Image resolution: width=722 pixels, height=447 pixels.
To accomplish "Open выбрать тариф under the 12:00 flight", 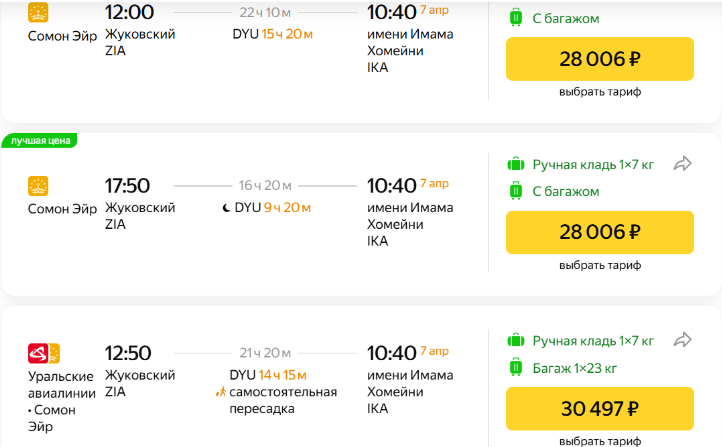I will [x=600, y=92].
